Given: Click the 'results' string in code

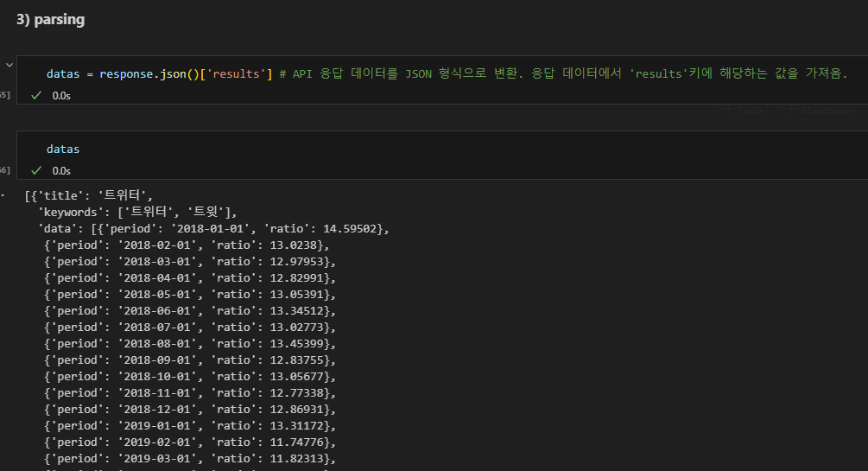Looking at the screenshot, I should click(x=236, y=73).
